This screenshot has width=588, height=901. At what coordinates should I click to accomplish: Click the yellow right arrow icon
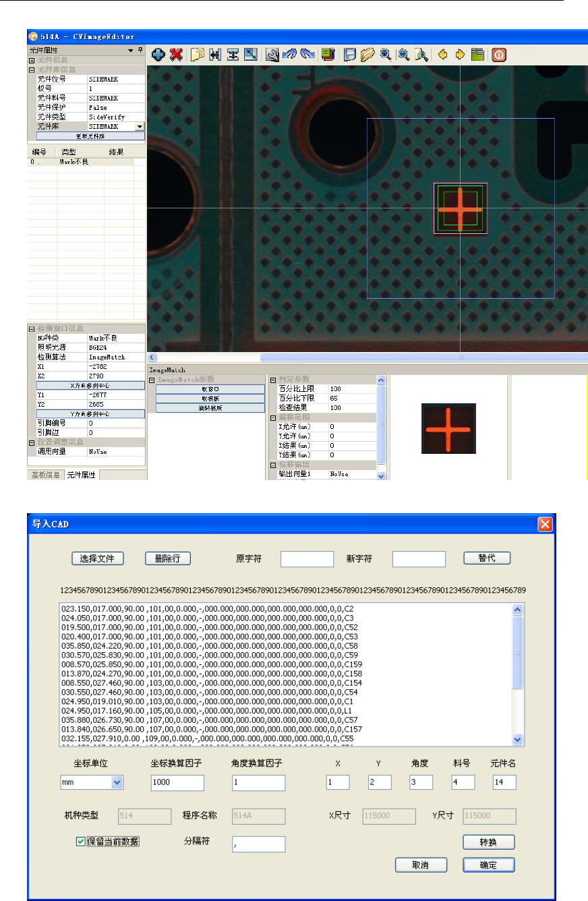(461, 55)
